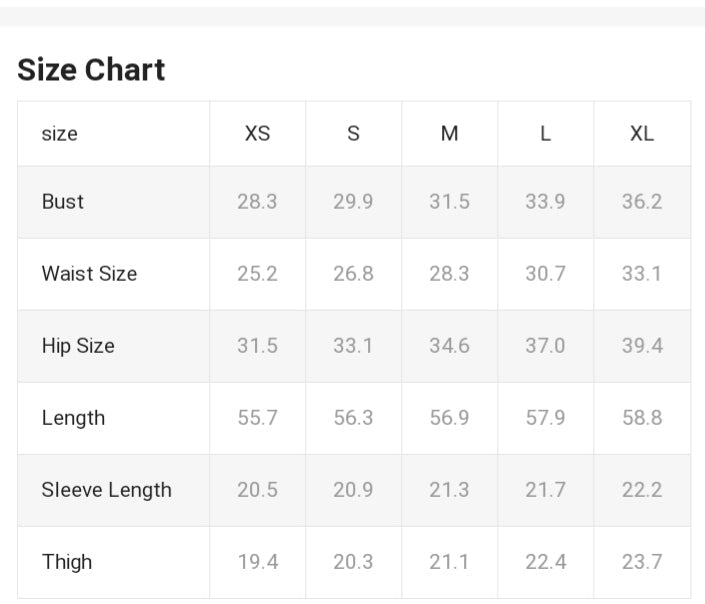Pick the XL column header
705x604 pixels.
(x=641, y=134)
